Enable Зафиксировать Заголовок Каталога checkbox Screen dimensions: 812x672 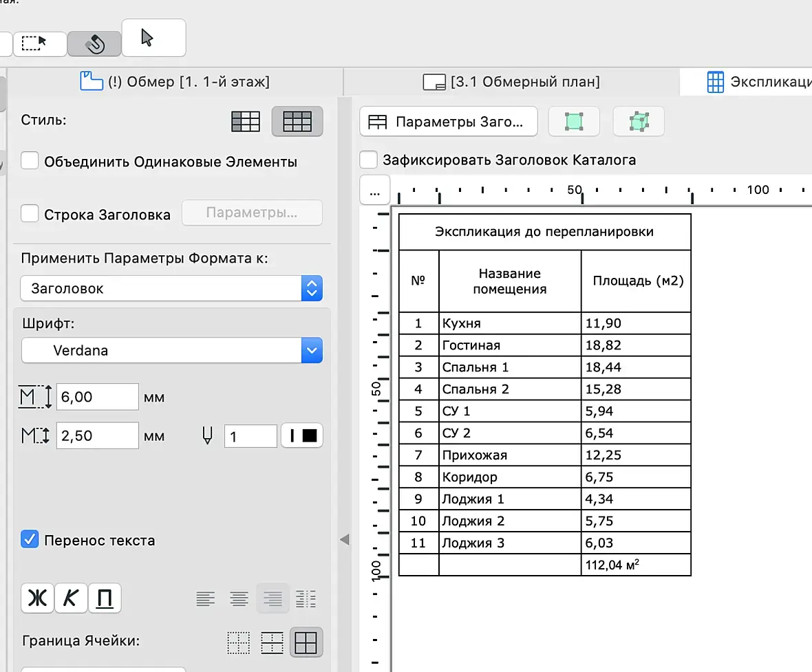(x=368, y=160)
